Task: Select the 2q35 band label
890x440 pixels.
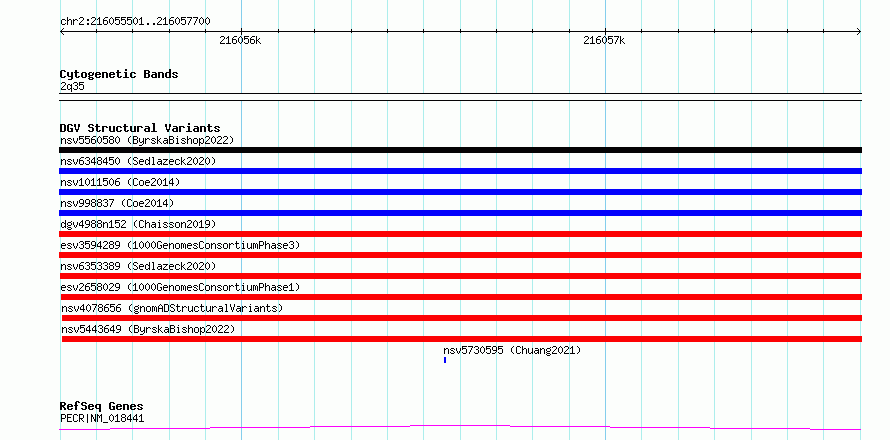Action: [72, 86]
